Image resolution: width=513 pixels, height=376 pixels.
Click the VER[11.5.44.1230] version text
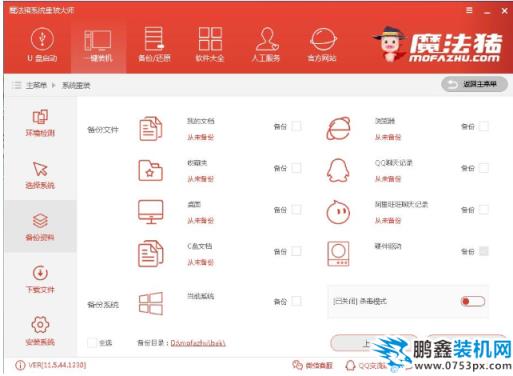(x=57, y=365)
